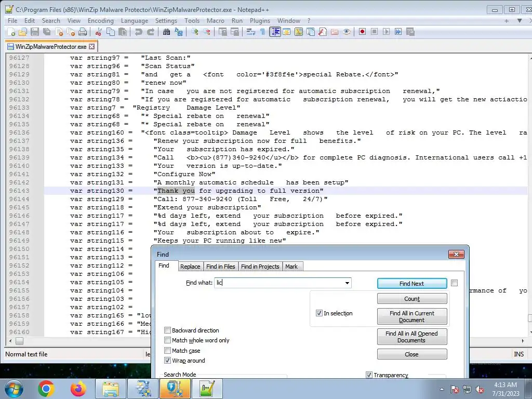Show all characters with the pilcrow icon
Image resolution: width=532 pixels, height=399 pixels.
(262, 32)
